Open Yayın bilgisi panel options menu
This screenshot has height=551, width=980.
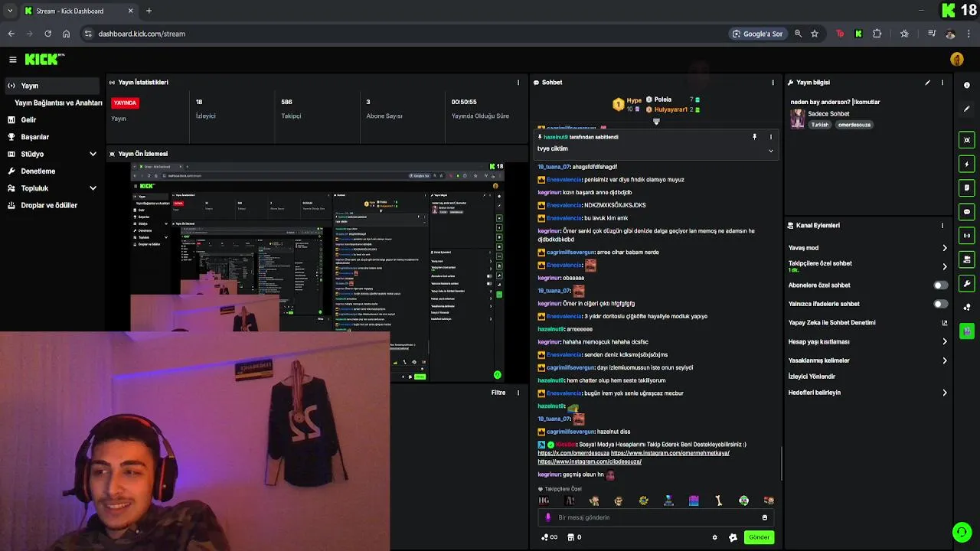point(942,83)
